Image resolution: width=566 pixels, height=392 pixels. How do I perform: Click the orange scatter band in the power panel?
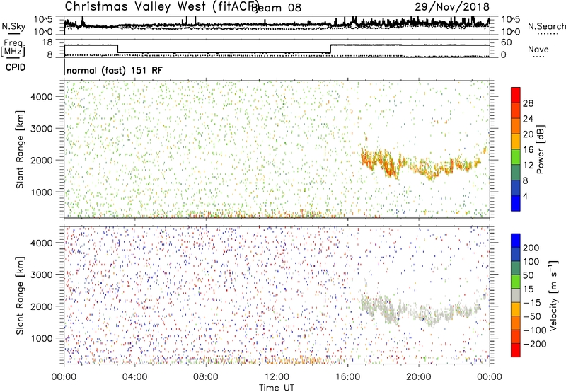pos(420,163)
